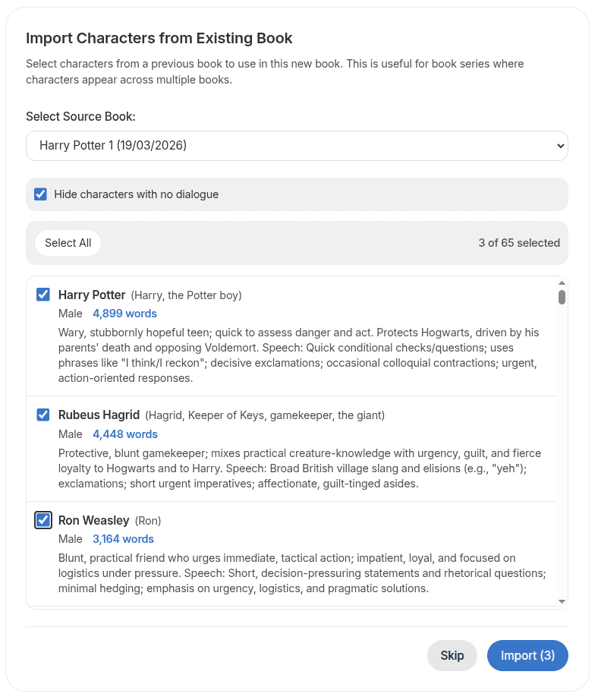Click Rubeus Hagrid's 4,448 words link
598x700 pixels.
click(x=125, y=434)
